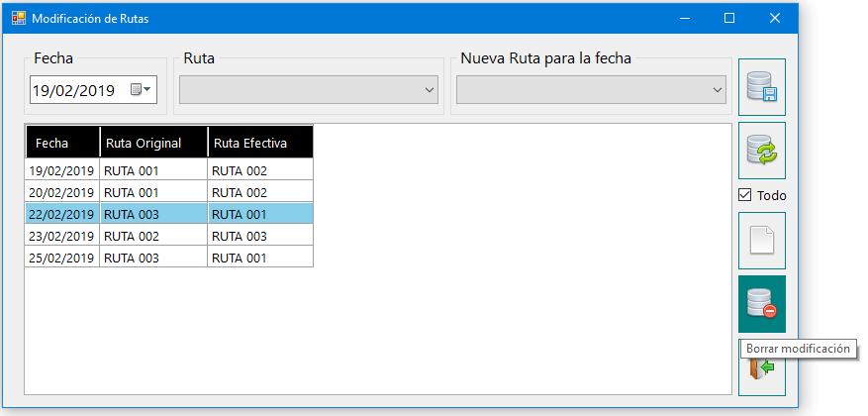Click RUTA 002 effective in 20/02/2019 row

260,192
